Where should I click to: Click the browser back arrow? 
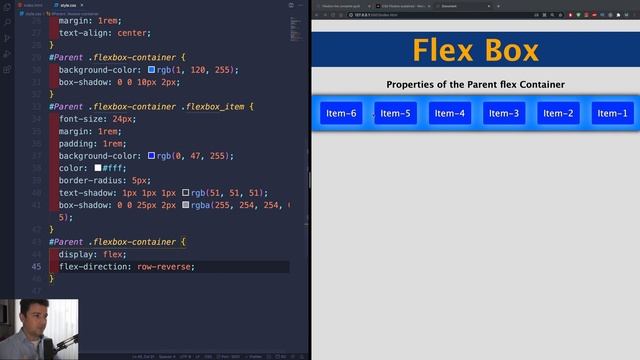click(316, 15)
